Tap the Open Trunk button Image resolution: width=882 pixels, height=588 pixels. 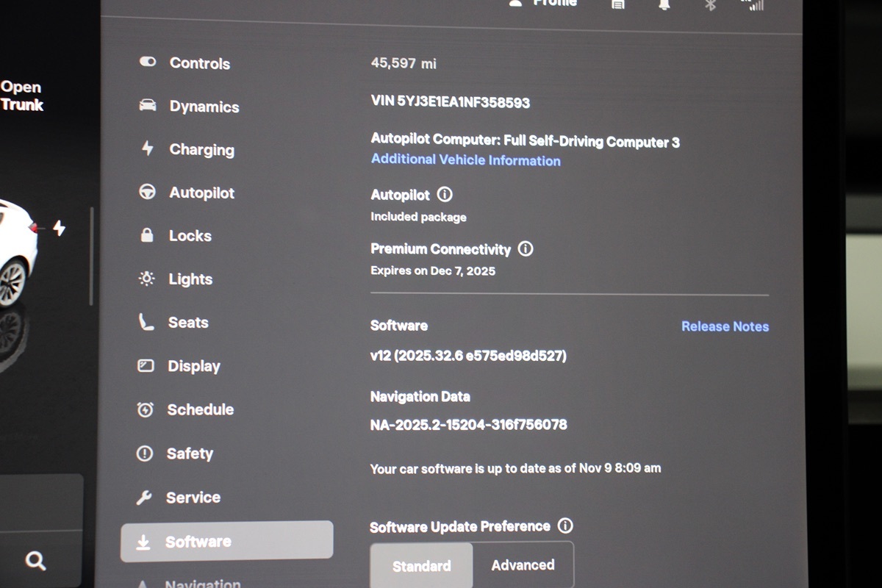[x=21, y=96]
